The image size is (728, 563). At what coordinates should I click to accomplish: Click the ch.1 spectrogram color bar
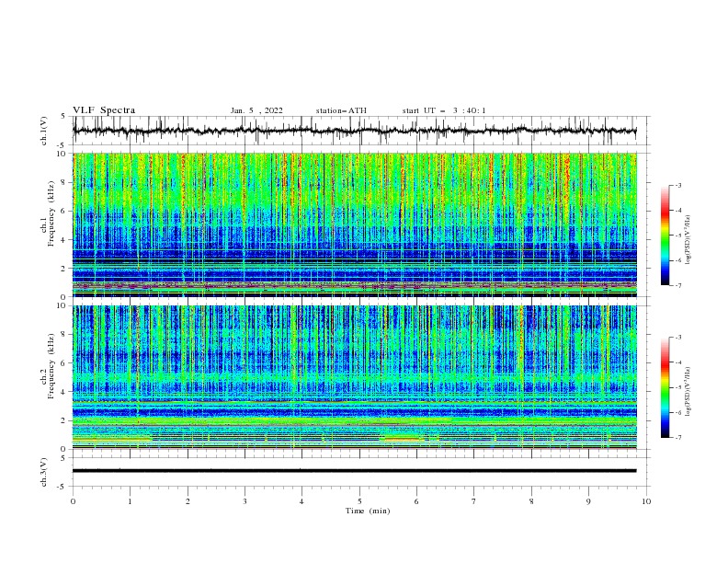click(x=665, y=236)
